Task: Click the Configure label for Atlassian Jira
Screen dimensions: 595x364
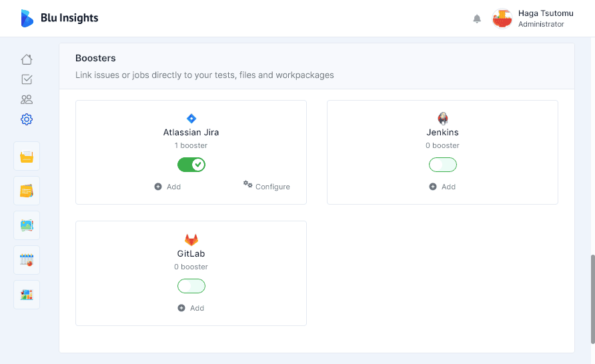Action: (272, 187)
